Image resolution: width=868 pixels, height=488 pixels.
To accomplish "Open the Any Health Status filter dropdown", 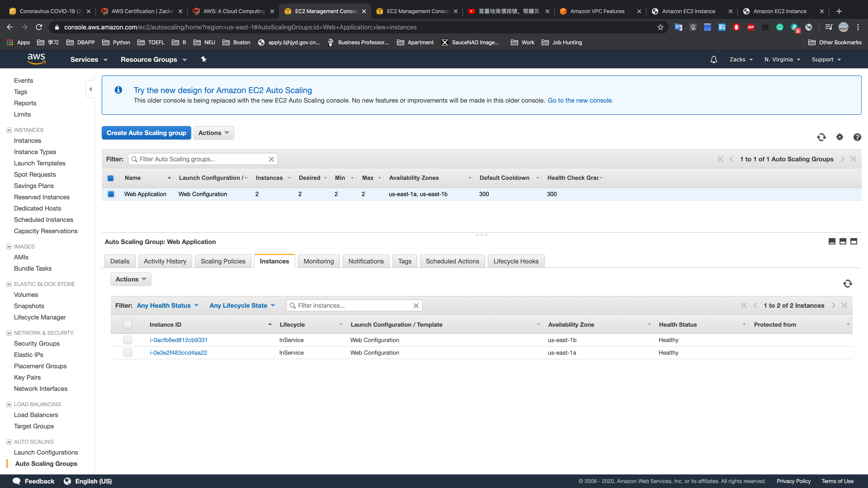I will [167, 305].
